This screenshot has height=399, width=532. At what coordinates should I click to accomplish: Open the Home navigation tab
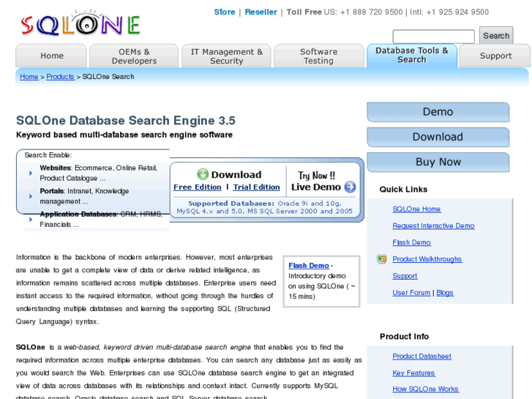[x=51, y=56]
